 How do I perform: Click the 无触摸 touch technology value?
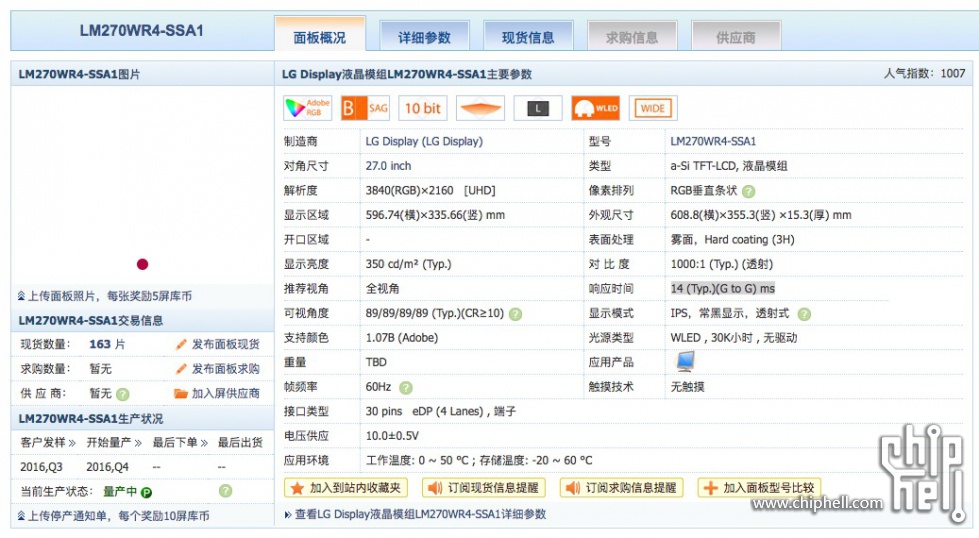click(x=687, y=387)
